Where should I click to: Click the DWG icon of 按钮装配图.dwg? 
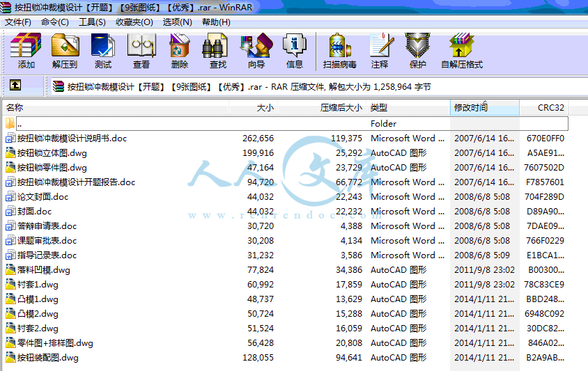pyautogui.click(x=10, y=358)
